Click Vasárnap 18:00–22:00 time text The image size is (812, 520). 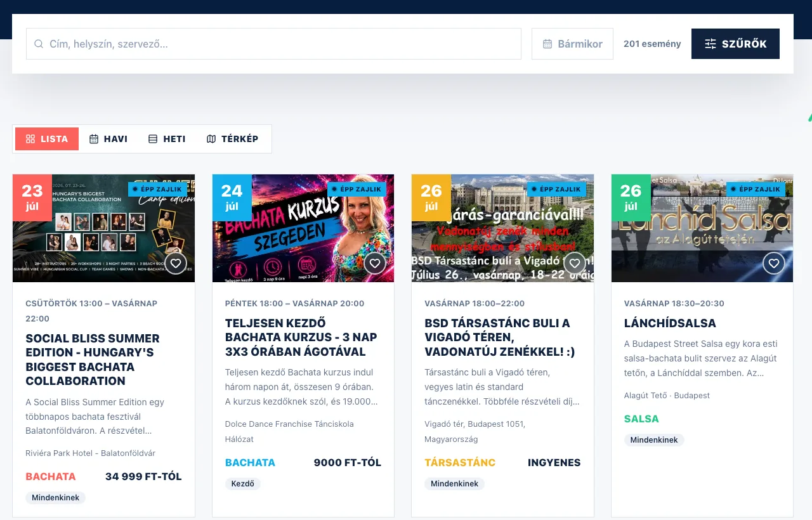pyautogui.click(x=475, y=304)
